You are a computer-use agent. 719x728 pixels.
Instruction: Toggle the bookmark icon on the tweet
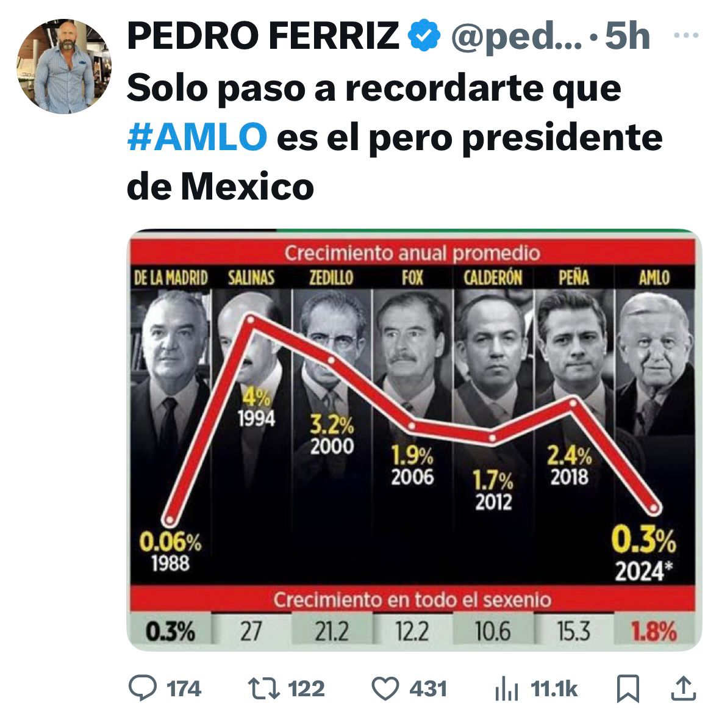(x=628, y=690)
